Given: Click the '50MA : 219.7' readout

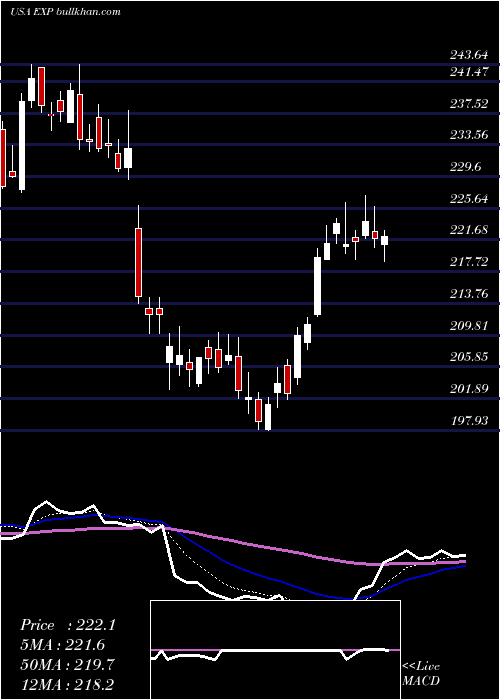Looking at the screenshot, I should click(67, 665).
